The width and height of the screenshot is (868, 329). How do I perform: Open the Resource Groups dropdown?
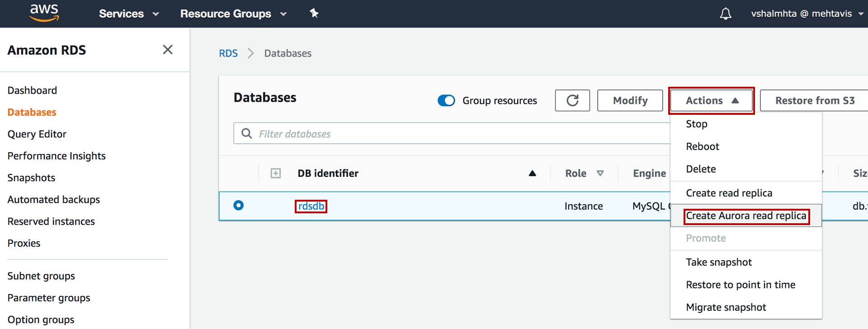pyautogui.click(x=233, y=14)
